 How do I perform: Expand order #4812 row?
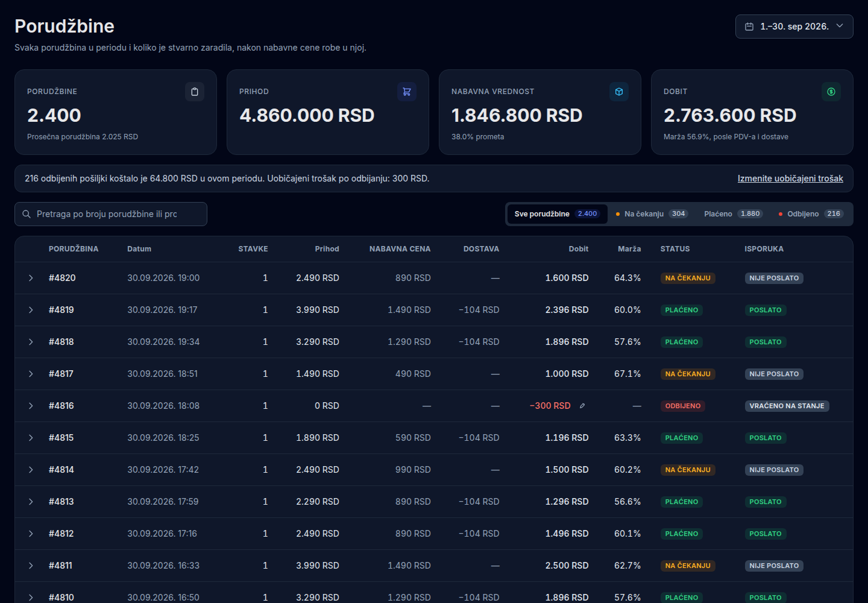31,534
